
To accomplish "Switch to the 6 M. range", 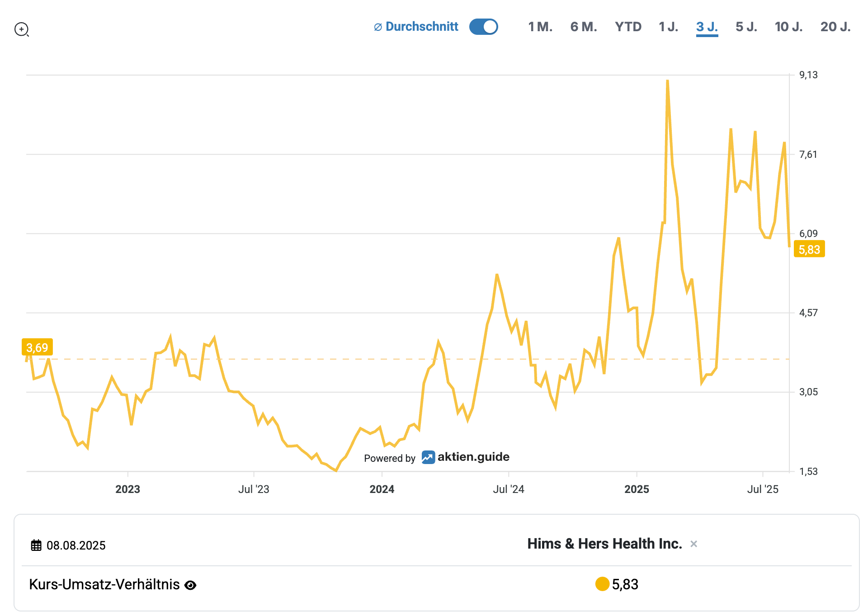I will [x=583, y=27].
